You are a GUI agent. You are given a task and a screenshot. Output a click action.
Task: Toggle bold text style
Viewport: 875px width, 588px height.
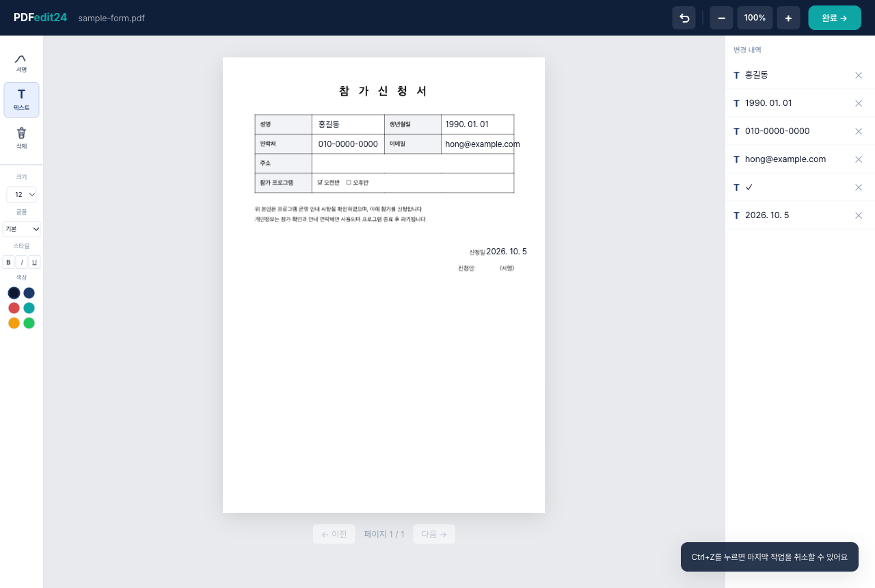8,262
